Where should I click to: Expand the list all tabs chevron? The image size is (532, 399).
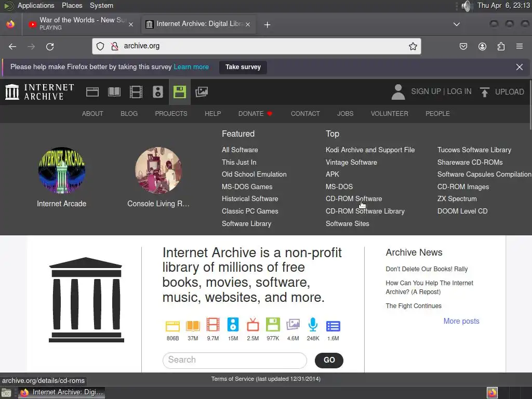pos(457,24)
